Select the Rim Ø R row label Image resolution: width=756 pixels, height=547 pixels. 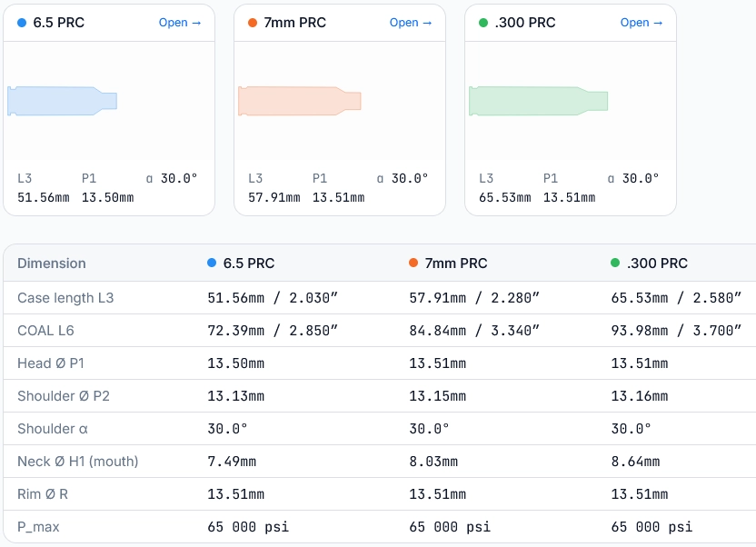[43, 494]
